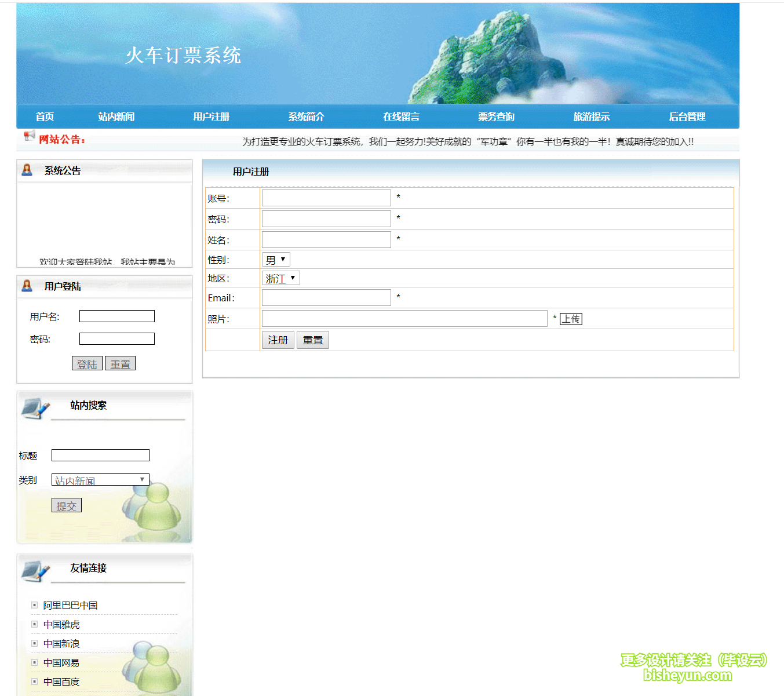Image resolution: width=784 pixels, height=696 pixels.
Task: Click the bullet icon before 中国百度
Action: pos(34,682)
